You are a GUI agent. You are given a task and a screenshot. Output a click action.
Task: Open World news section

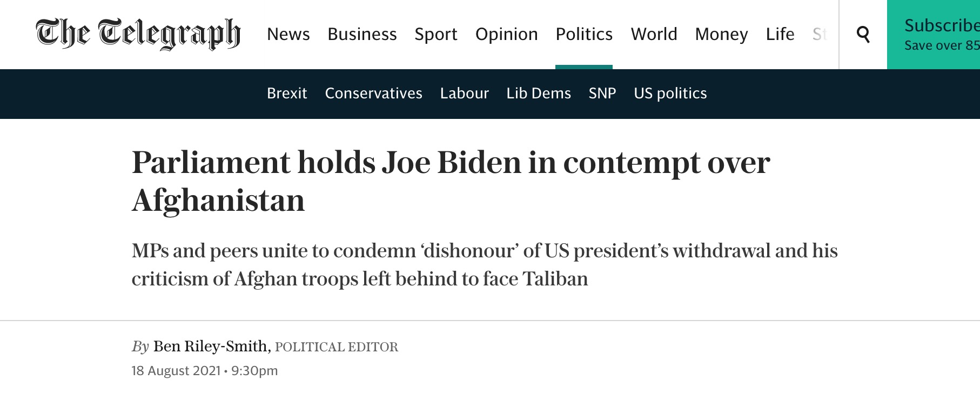(x=654, y=34)
